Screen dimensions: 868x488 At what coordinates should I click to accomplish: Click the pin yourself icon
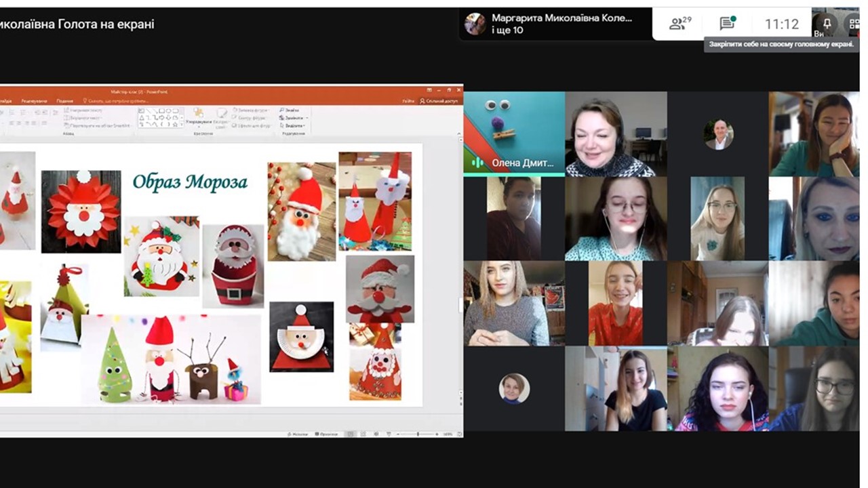pyautogui.click(x=826, y=24)
